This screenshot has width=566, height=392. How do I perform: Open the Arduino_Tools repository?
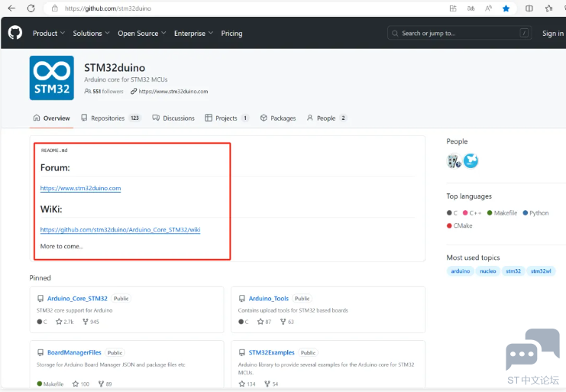269,299
